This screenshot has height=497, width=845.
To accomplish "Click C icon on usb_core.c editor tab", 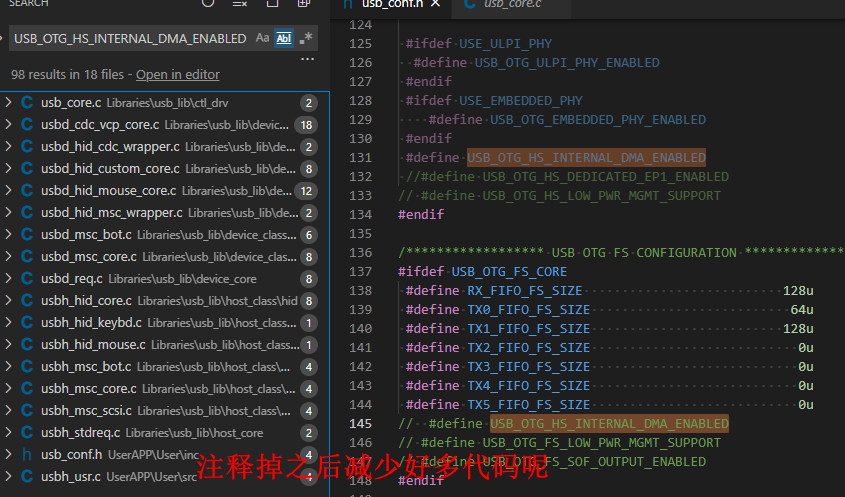I will pos(470,4).
